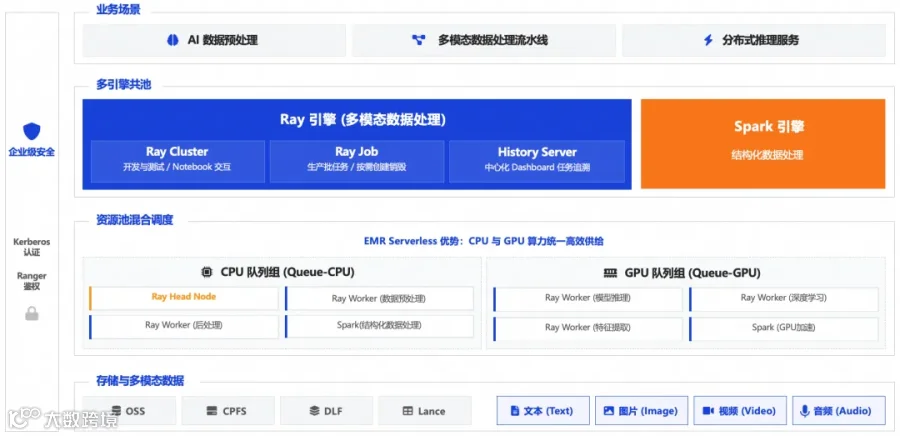Image resolution: width=900 pixels, height=436 pixels.
Task: Click the camera icon in 视频 (Video)
Action: tap(708, 411)
